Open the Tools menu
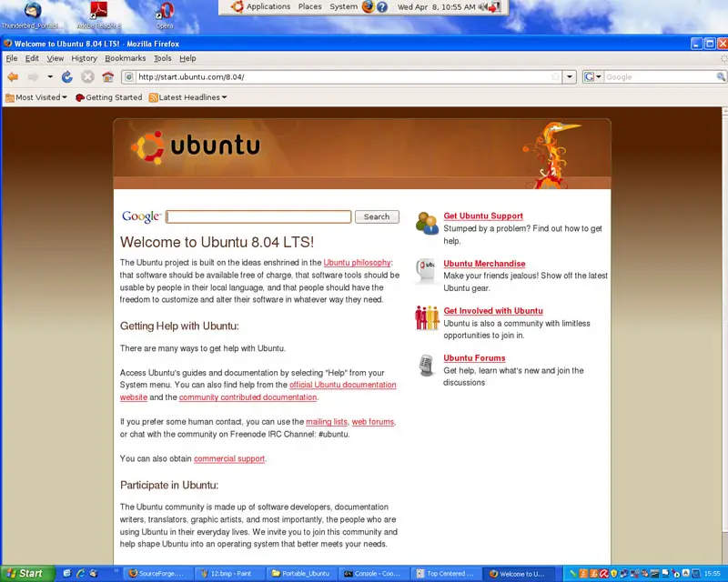 coord(163,58)
